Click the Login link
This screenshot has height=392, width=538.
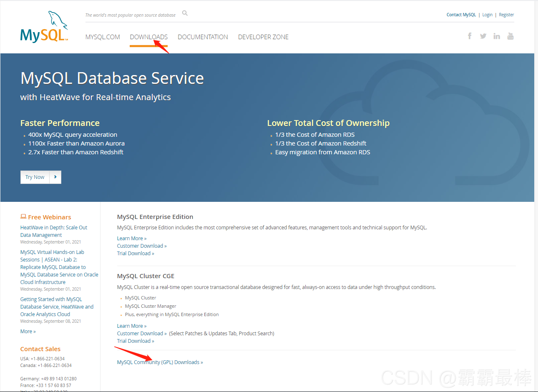[487, 15]
